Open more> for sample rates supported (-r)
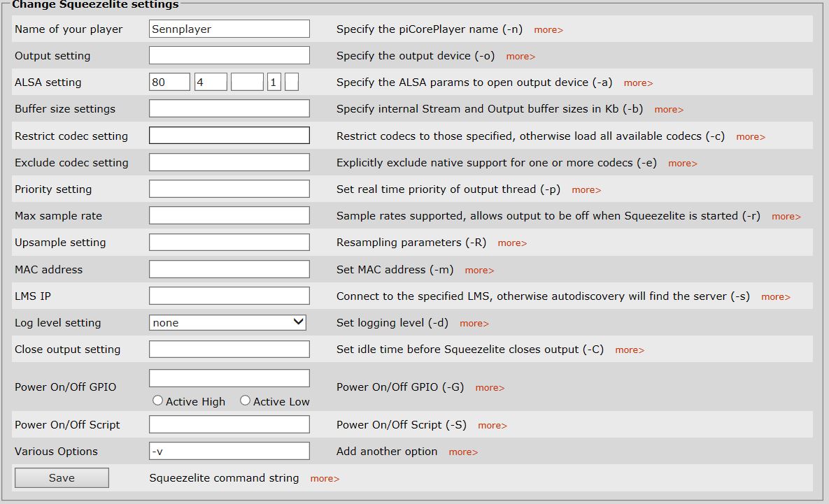Viewport: 829px width, 504px height. coord(786,217)
